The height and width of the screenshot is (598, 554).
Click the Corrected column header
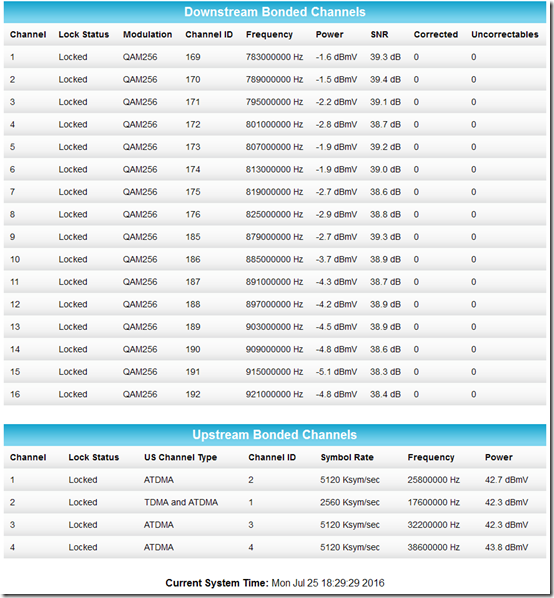click(x=435, y=35)
